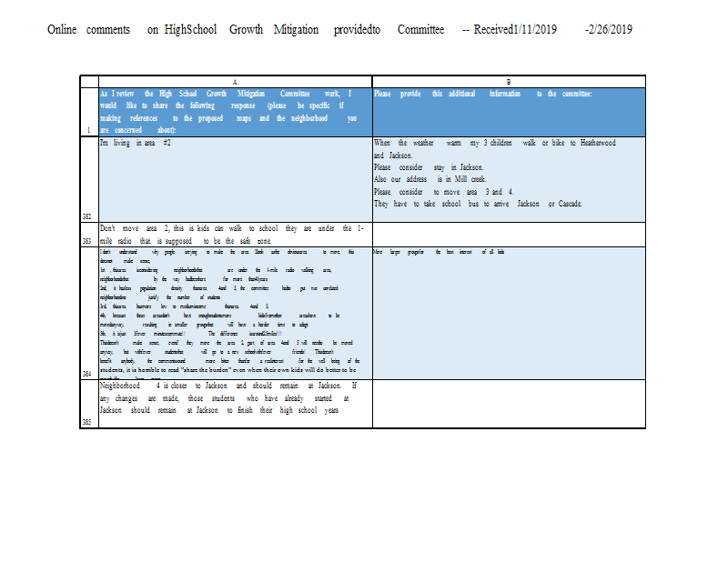Click cell starting 'When the weather warm my 3 children'

(x=509, y=179)
